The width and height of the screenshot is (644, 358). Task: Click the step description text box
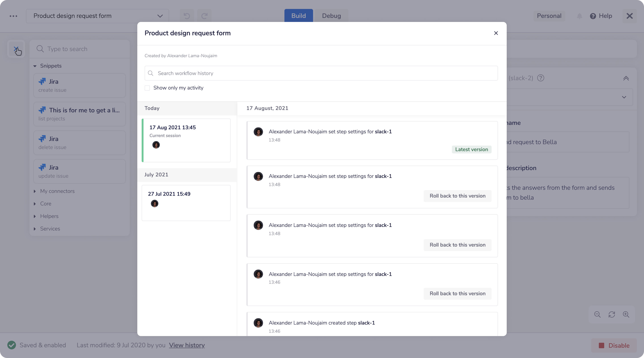tap(568, 193)
